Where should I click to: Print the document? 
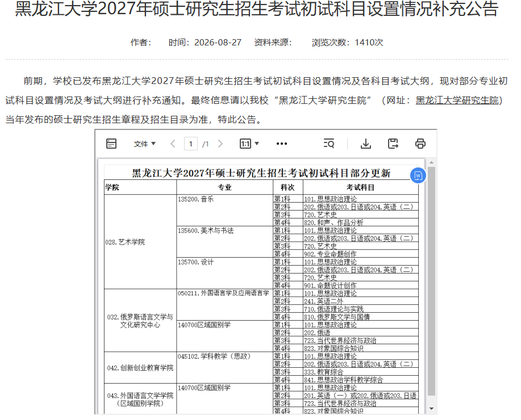[x=420, y=144]
